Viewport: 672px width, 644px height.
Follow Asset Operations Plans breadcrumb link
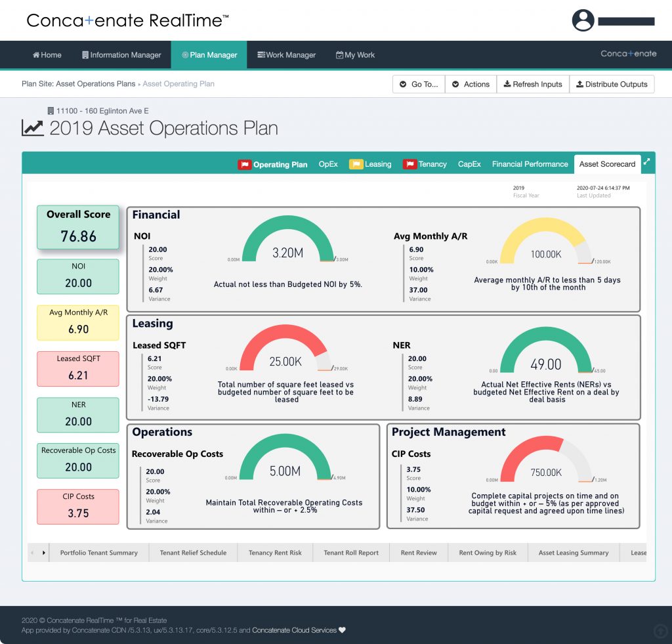coord(96,83)
